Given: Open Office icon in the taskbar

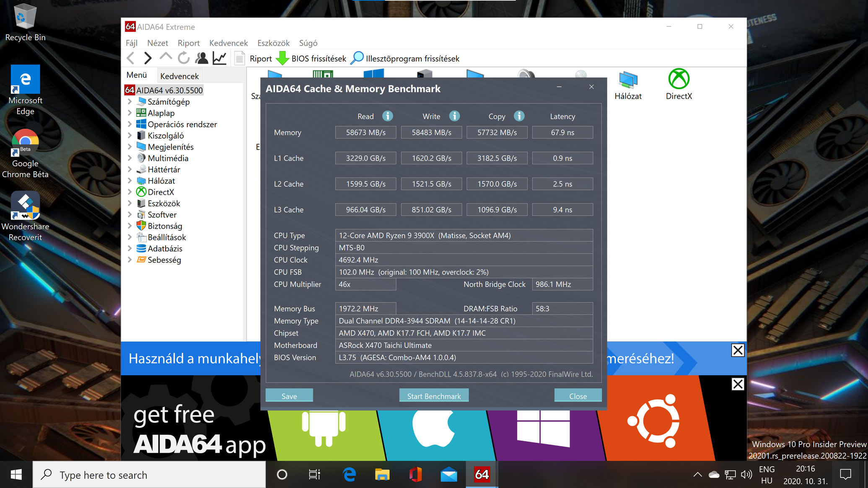Looking at the screenshot, I should [415, 475].
